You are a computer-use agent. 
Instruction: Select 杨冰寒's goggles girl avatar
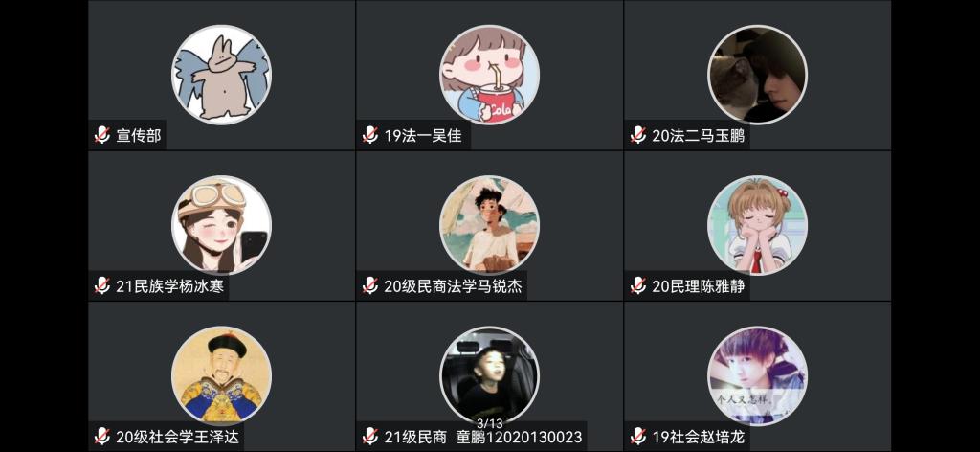(221, 225)
